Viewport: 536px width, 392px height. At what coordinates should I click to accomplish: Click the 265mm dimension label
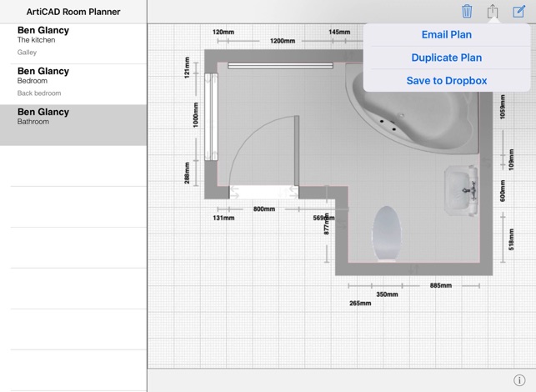pyautogui.click(x=360, y=304)
